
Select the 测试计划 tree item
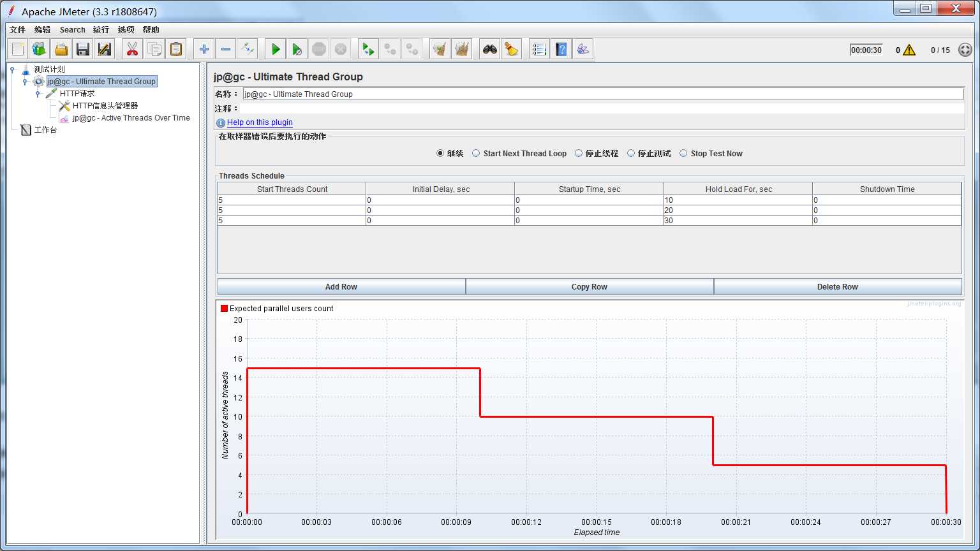pyautogui.click(x=49, y=69)
